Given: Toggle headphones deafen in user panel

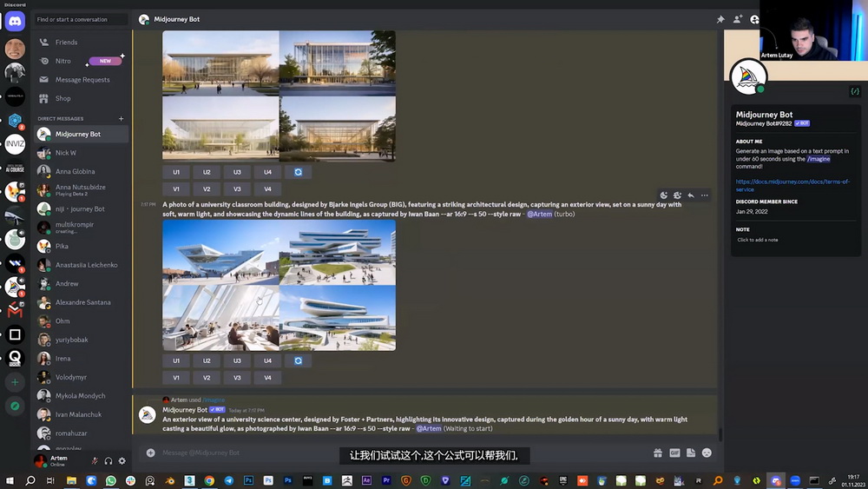Looking at the screenshot, I should tap(108, 460).
